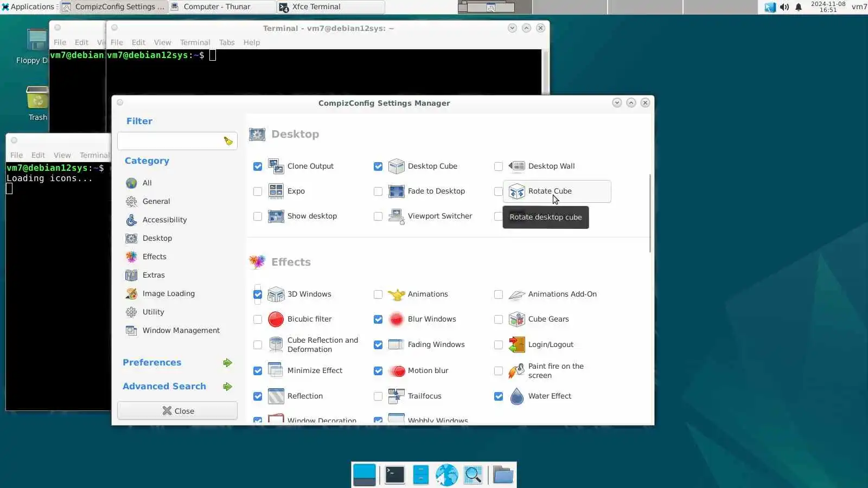
Task: Open the Desktop Cube plugin icon
Action: coord(397,166)
